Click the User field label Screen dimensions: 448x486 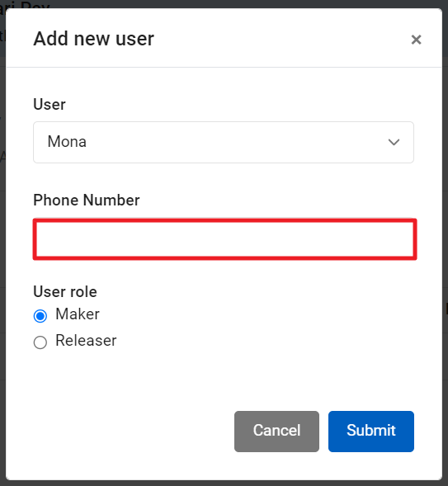pos(50,104)
